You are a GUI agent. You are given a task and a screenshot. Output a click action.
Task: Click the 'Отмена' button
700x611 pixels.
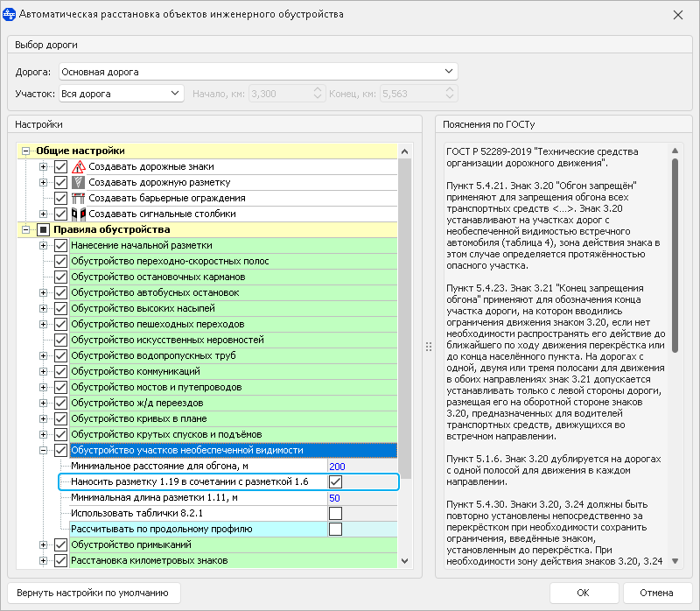[x=656, y=593]
